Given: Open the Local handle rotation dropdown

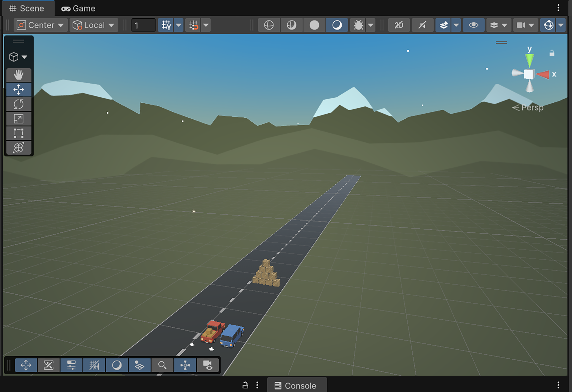Looking at the screenshot, I should [94, 25].
